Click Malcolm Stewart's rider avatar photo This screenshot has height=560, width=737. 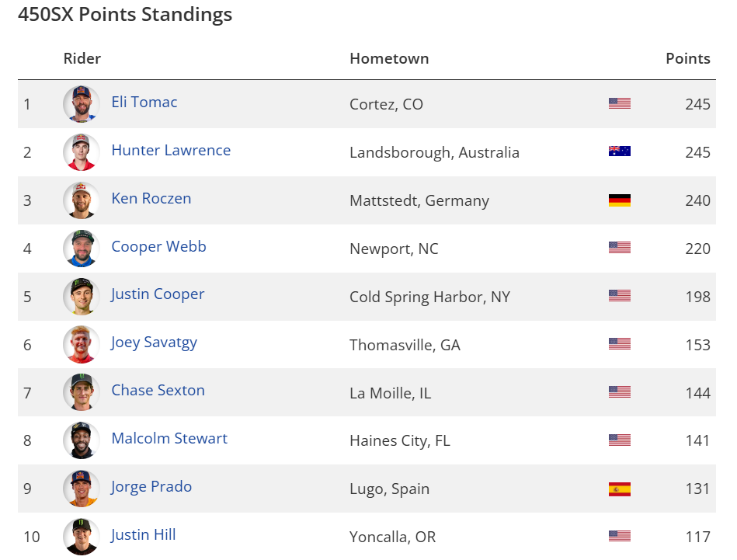[x=82, y=440]
